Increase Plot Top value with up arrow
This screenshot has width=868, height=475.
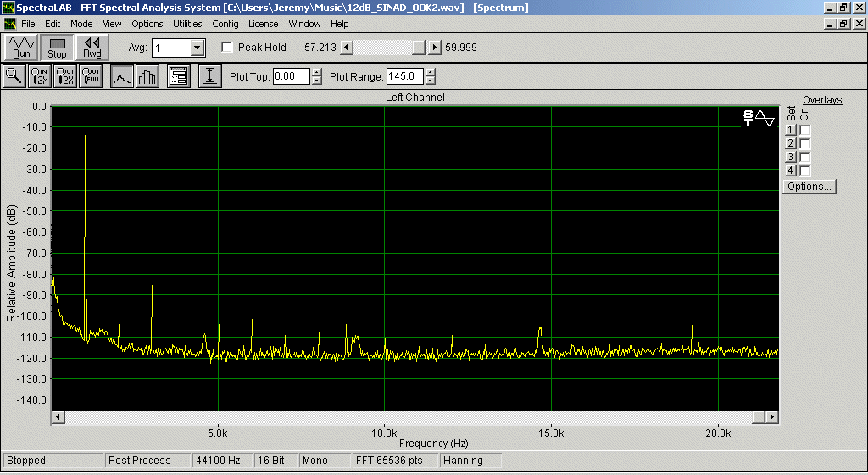click(317, 72)
